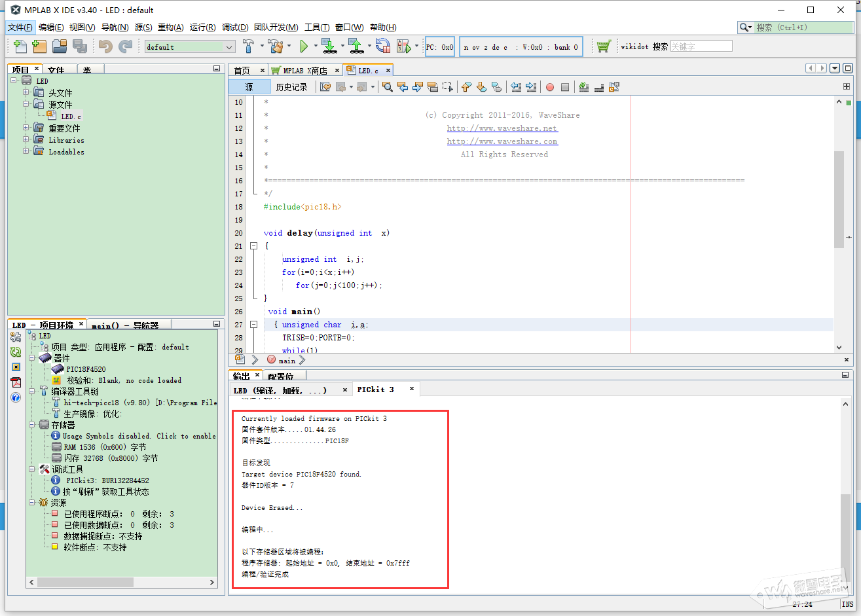Open the 窗口(W) menu
Viewport: 861px width, 616px height.
coord(350,27)
